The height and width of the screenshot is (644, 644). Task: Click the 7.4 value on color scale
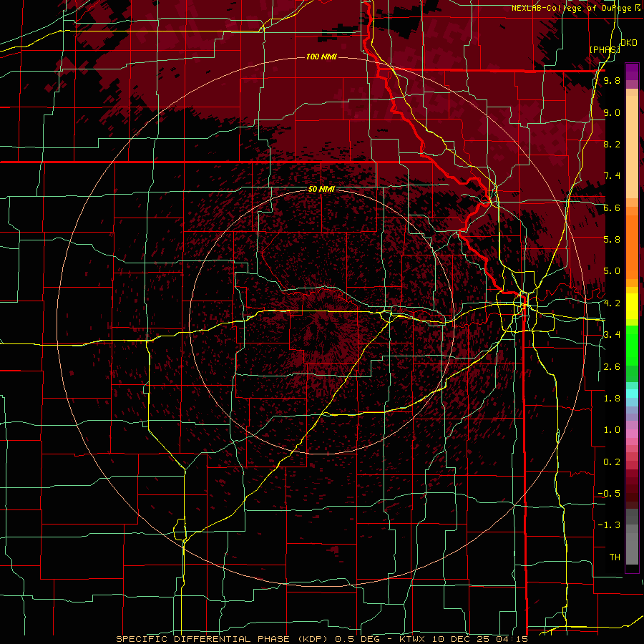[612, 176]
